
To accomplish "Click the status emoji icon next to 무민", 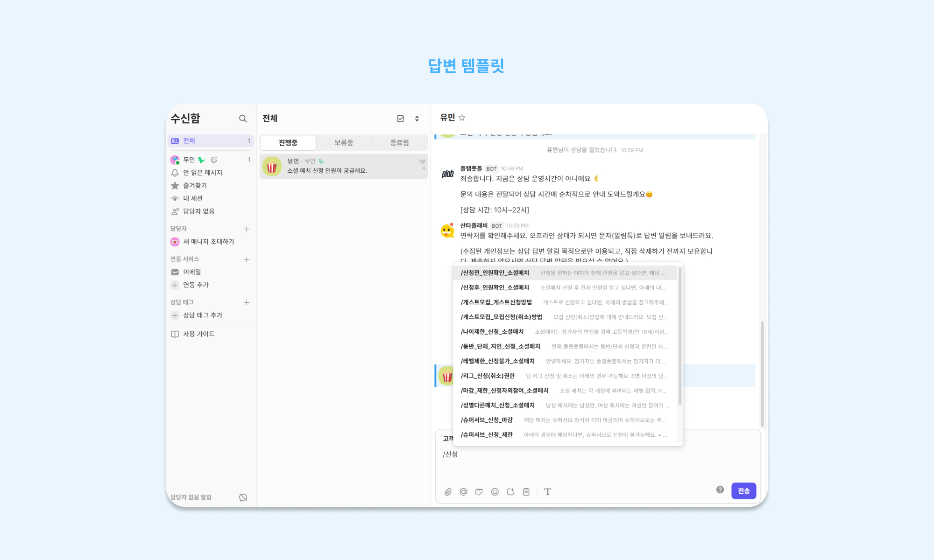I will pyautogui.click(x=214, y=160).
